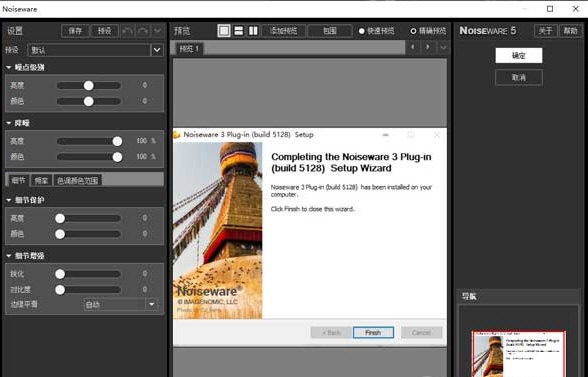Close the Noiseware window
The image size is (588, 377).
tap(576, 9)
